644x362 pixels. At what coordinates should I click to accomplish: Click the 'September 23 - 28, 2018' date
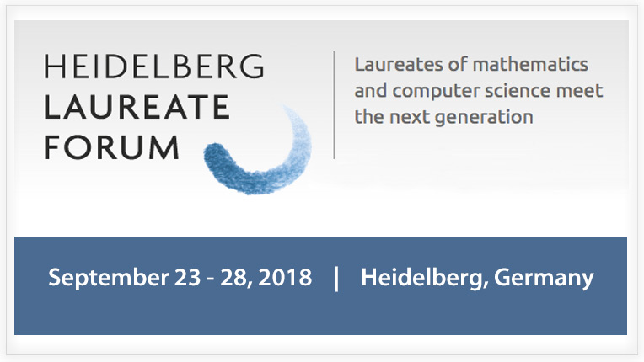click(180, 278)
